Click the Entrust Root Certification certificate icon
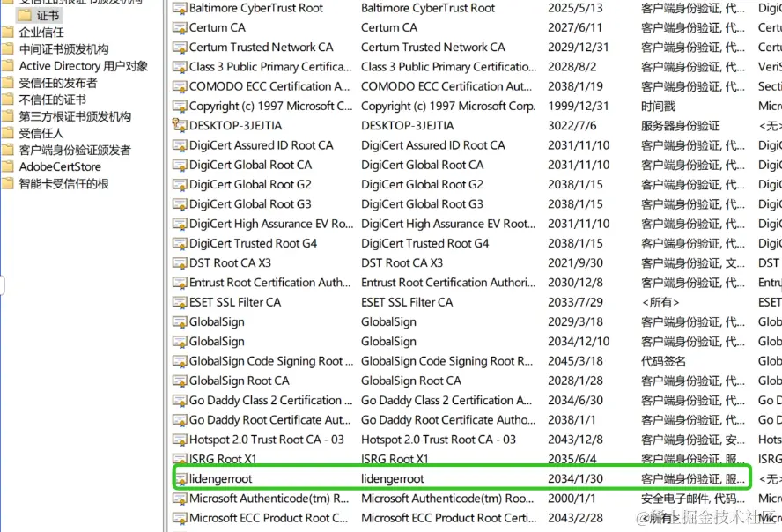The height and width of the screenshot is (532, 782). pos(180,283)
